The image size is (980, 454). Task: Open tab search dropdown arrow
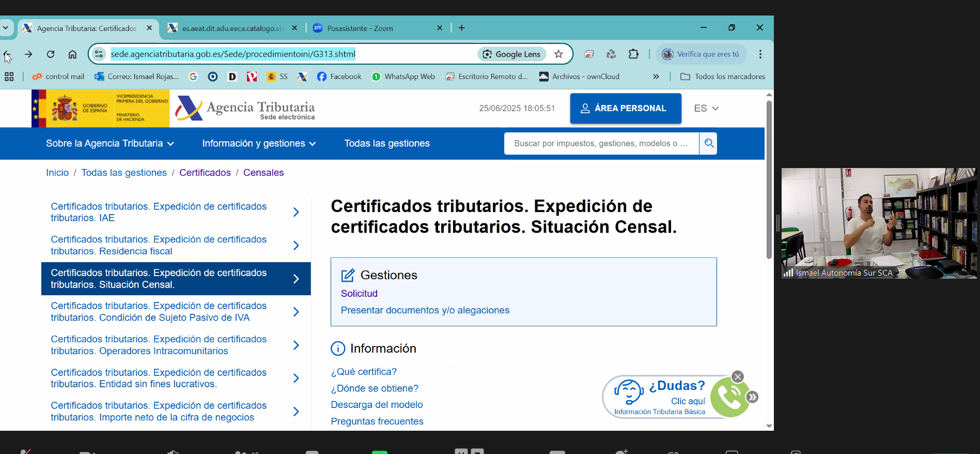pyautogui.click(x=6, y=27)
